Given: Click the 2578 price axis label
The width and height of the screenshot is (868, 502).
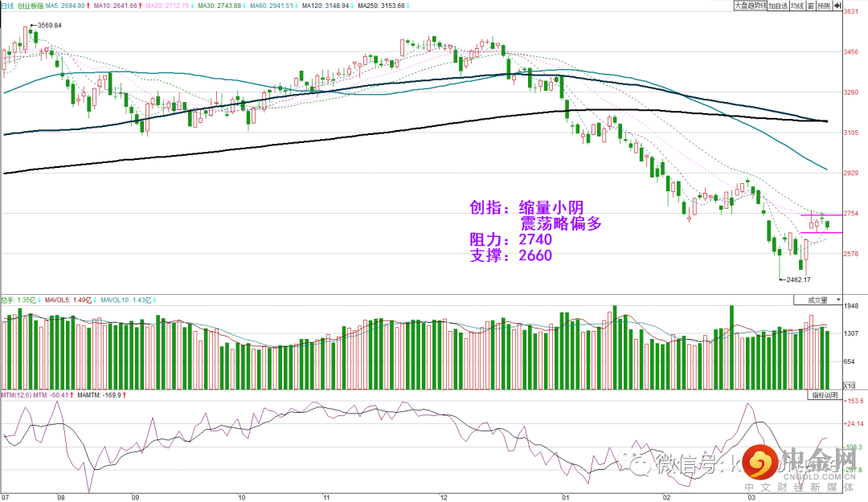Looking at the screenshot, I should [851, 254].
